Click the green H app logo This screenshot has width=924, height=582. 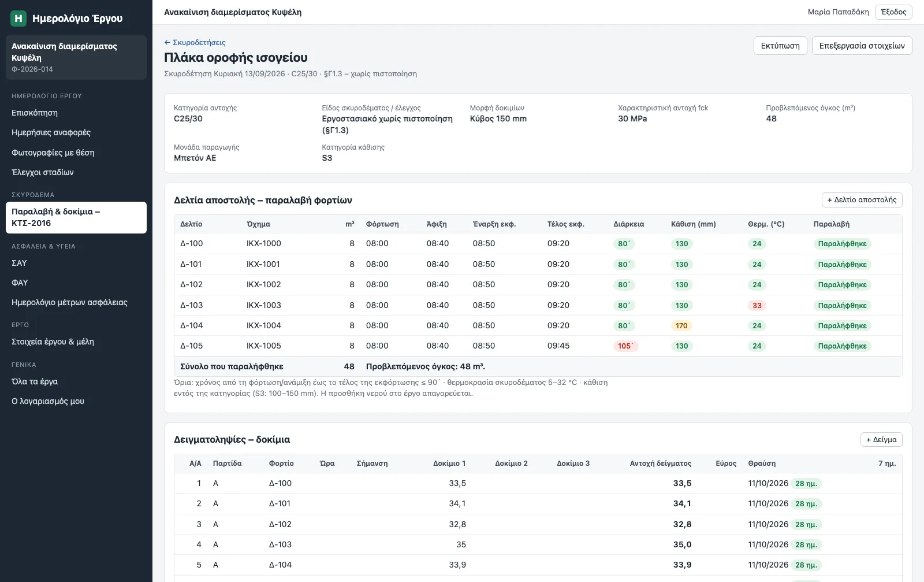tap(18, 18)
